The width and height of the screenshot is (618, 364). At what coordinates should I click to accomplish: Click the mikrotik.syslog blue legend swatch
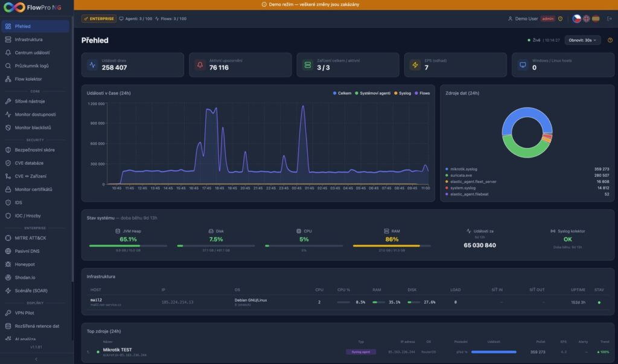click(447, 169)
